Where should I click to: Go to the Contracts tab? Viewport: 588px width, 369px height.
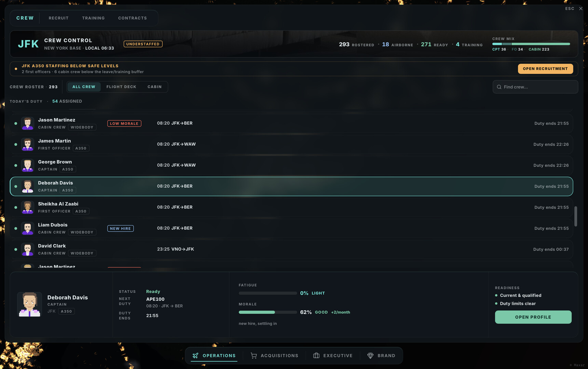pos(133,18)
